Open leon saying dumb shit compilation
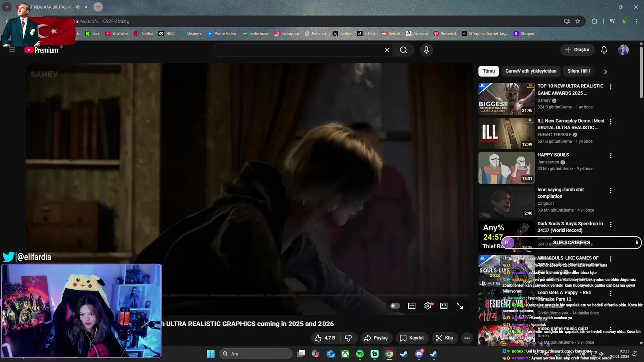The height and width of the screenshot is (362, 644). coord(560,193)
